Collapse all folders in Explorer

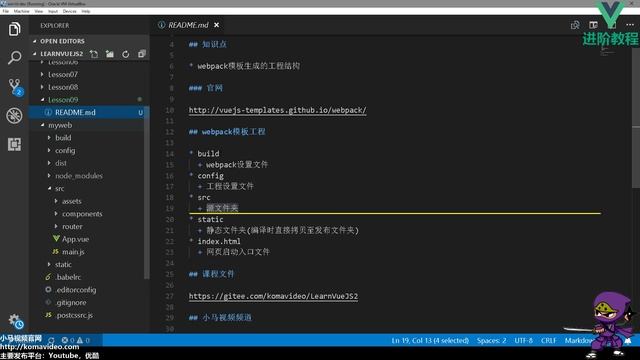[x=142, y=54]
